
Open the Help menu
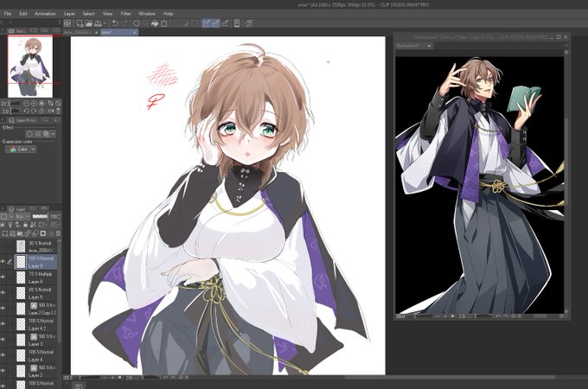tap(168, 14)
